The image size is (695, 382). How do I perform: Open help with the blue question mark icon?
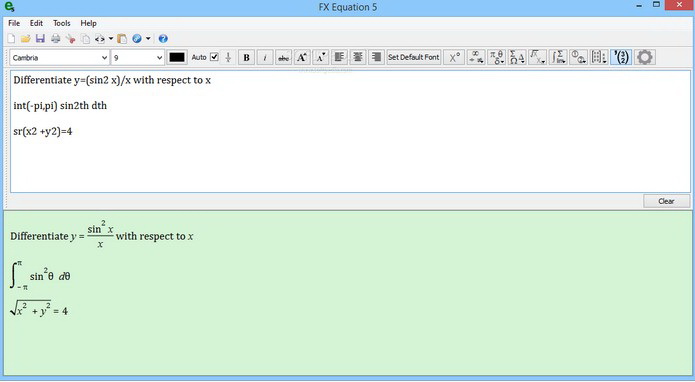[163, 39]
